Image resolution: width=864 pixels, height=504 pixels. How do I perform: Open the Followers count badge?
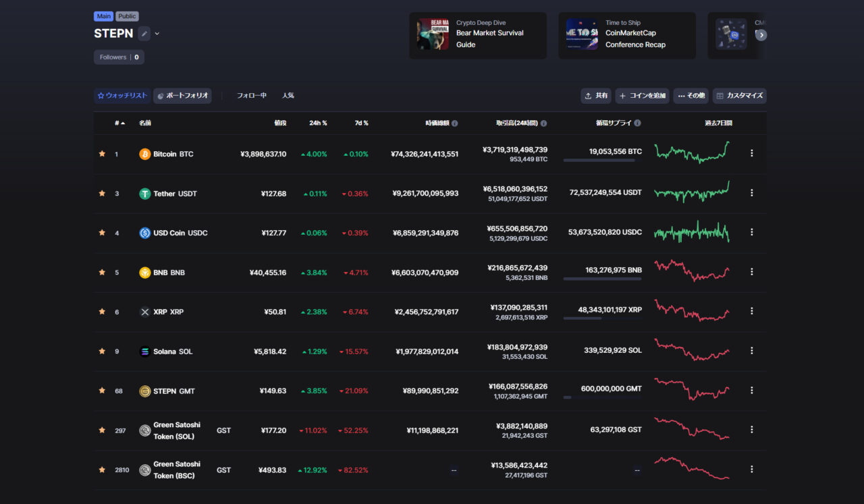pos(119,57)
